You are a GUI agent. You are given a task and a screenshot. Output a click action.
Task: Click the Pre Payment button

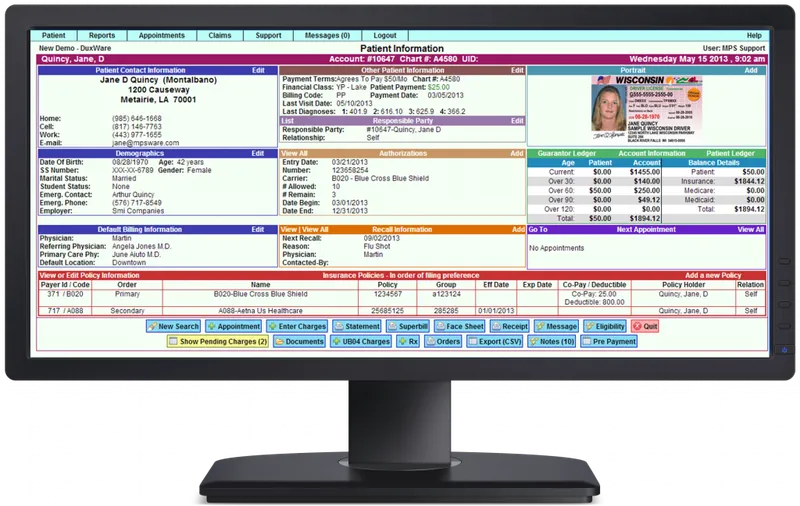pos(609,342)
